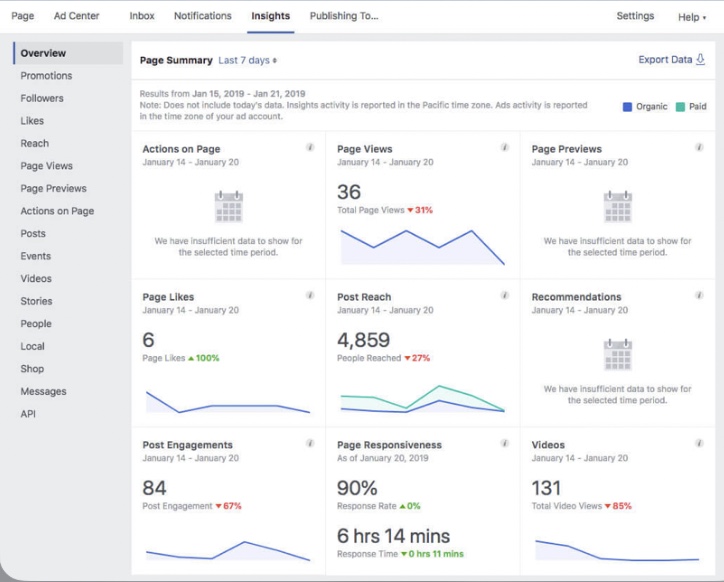Expand the Help menu dropdown
Screen dimensions: 724x582
pos(691,17)
